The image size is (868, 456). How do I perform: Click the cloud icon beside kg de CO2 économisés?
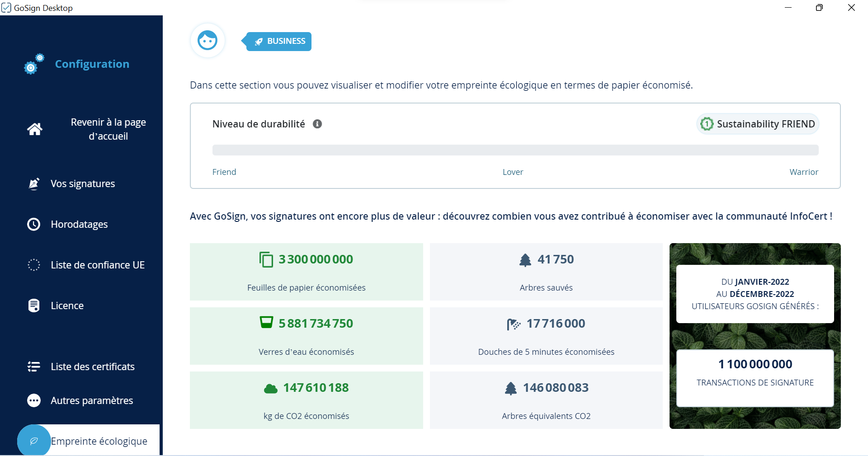click(270, 388)
